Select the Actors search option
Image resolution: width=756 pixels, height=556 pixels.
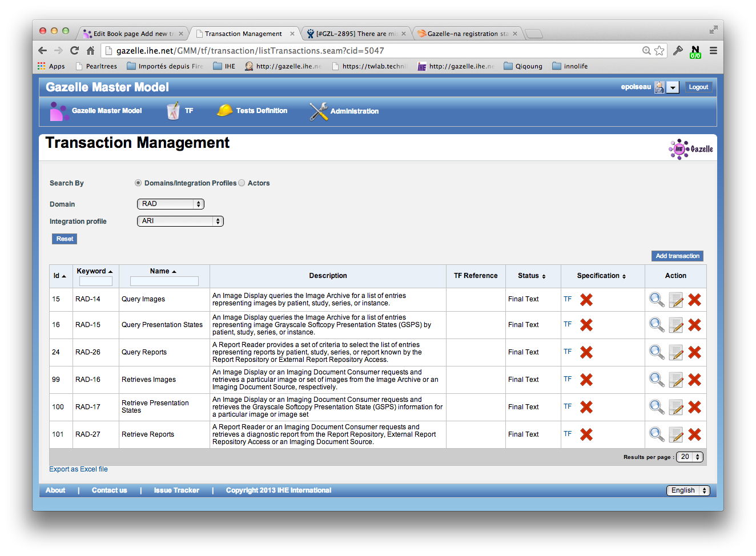point(242,183)
